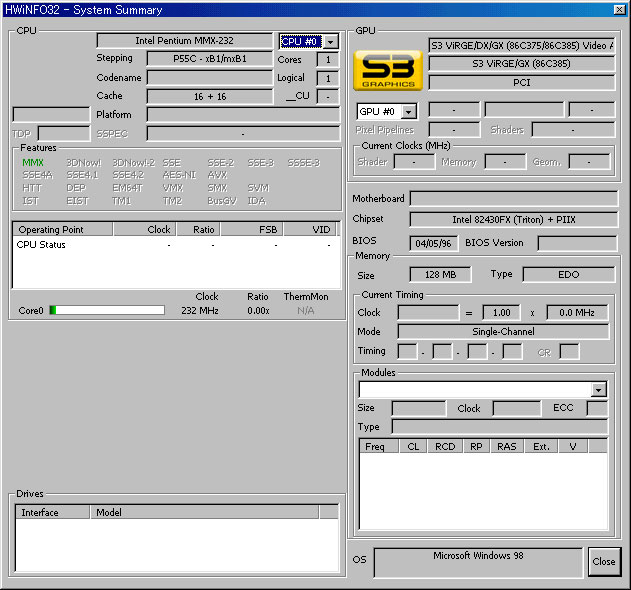Click the S3 ViRGE/DX/GX Video adapter name field

point(522,45)
